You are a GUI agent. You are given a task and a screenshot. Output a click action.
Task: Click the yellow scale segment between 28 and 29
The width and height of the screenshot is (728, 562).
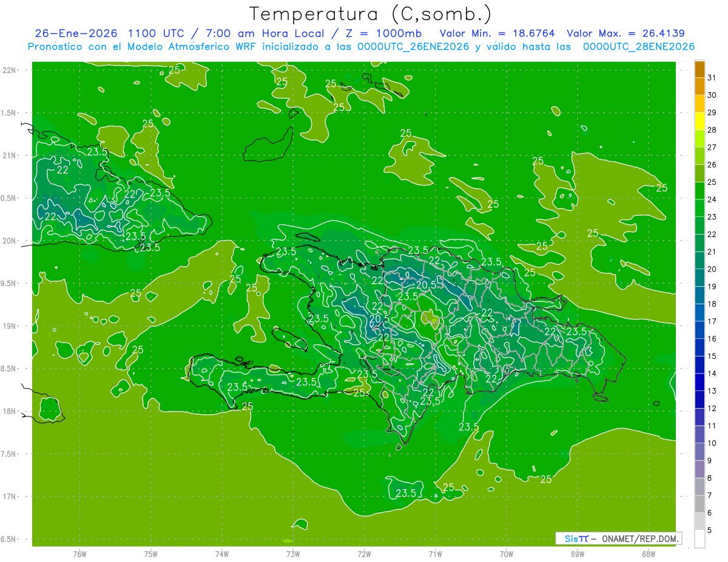[x=699, y=121]
